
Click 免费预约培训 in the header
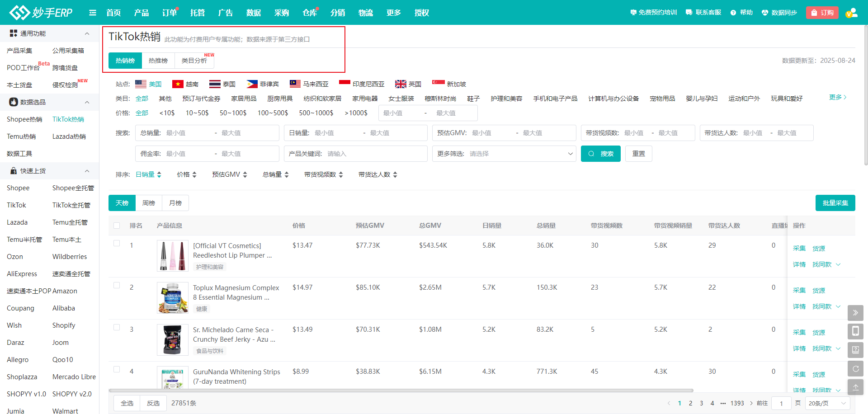point(654,13)
